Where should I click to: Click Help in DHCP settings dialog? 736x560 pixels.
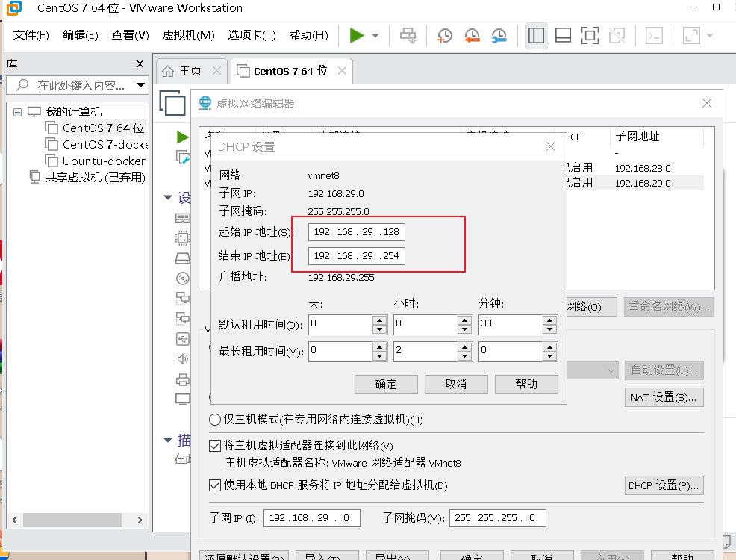coord(526,385)
